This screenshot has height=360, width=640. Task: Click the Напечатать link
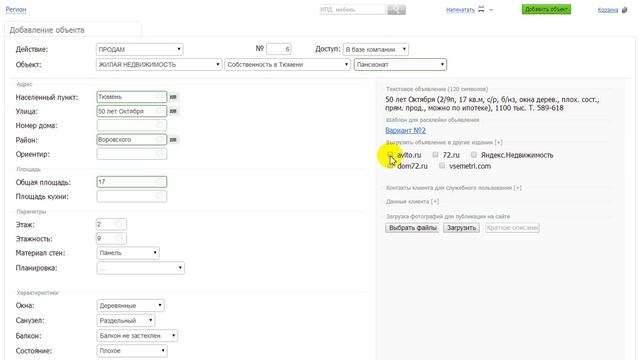pyautogui.click(x=460, y=10)
